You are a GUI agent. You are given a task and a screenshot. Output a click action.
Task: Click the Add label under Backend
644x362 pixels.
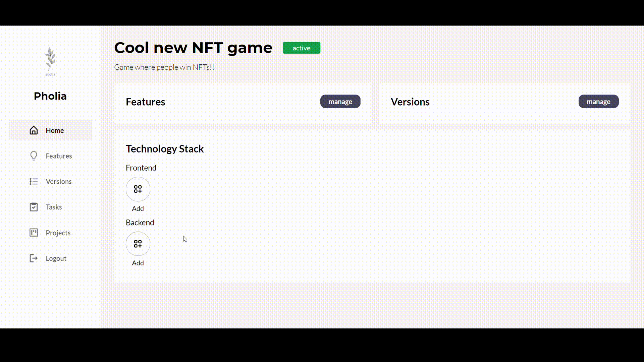138,263
